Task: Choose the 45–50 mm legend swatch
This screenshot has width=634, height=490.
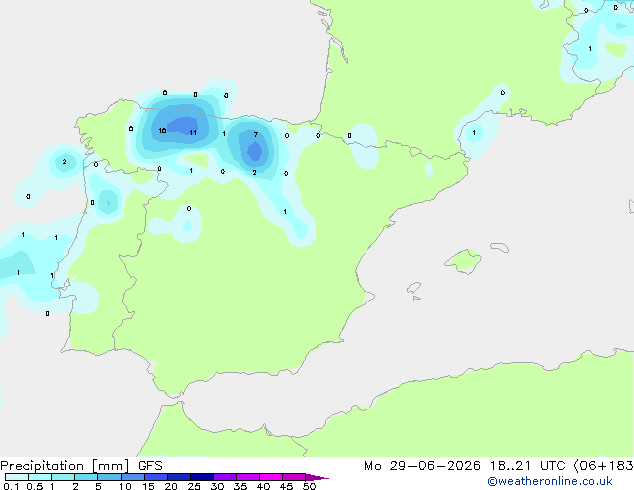Action: click(294, 477)
